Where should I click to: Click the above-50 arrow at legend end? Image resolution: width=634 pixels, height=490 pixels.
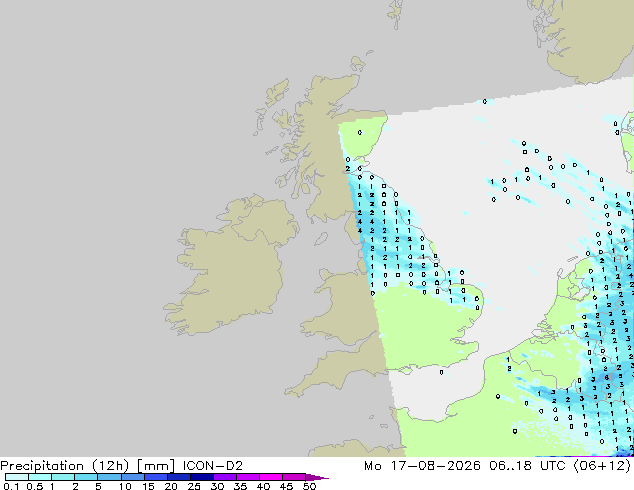317,477
